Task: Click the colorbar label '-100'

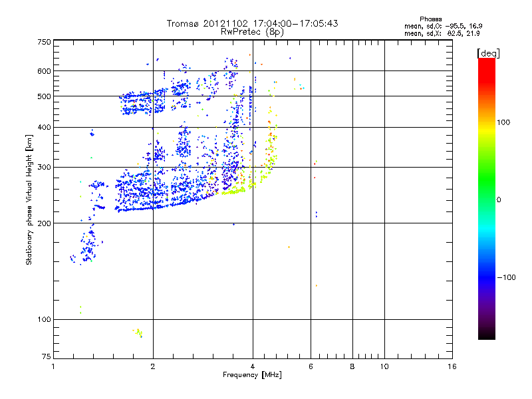Action: tap(506, 277)
